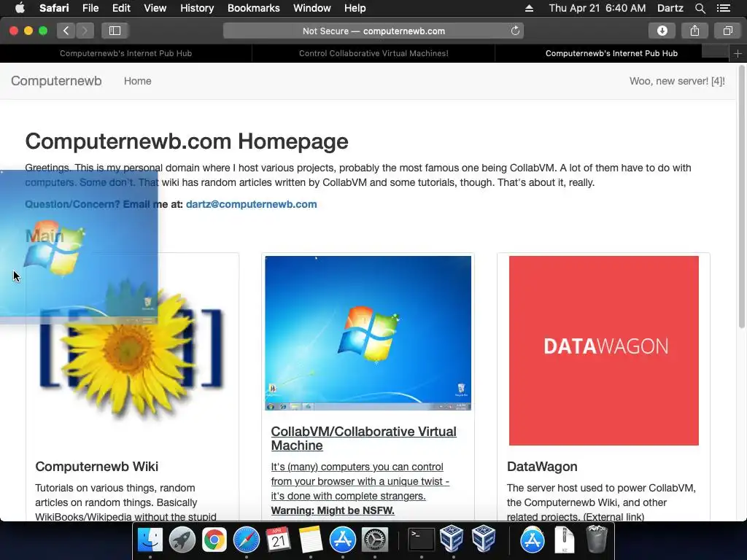747x560 pixels.
Task: Open the History menu
Action: click(197, 8)
